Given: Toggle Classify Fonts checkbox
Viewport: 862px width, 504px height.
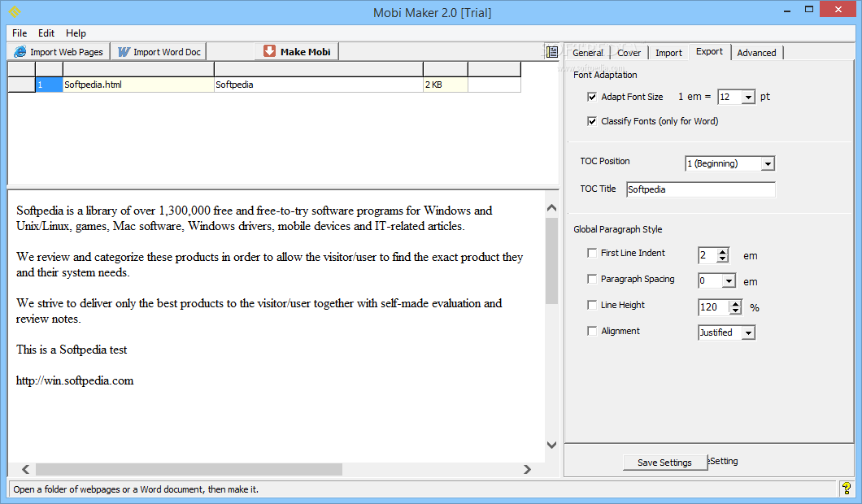Looking at the screenshot, I should 592,121.
